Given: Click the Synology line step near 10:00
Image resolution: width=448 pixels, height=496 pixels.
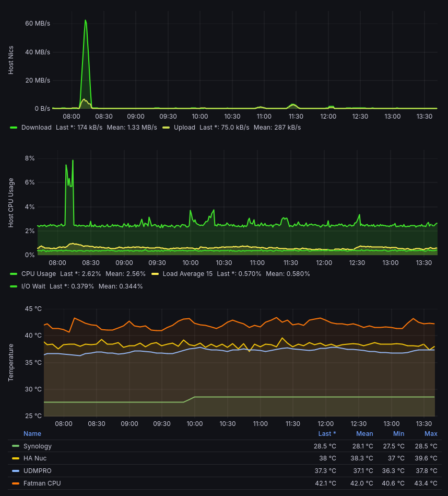Looking at the screenshot, I should [189, 399].
